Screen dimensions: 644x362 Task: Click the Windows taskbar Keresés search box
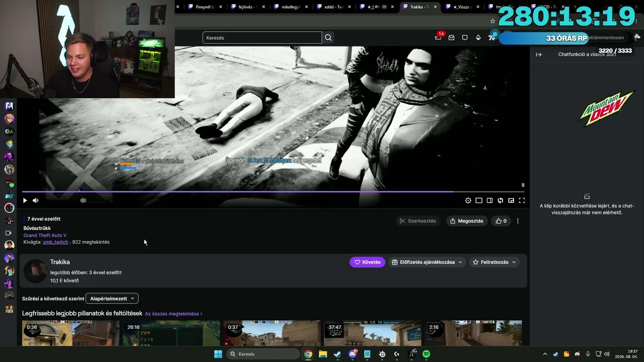(x=262, y=354)
